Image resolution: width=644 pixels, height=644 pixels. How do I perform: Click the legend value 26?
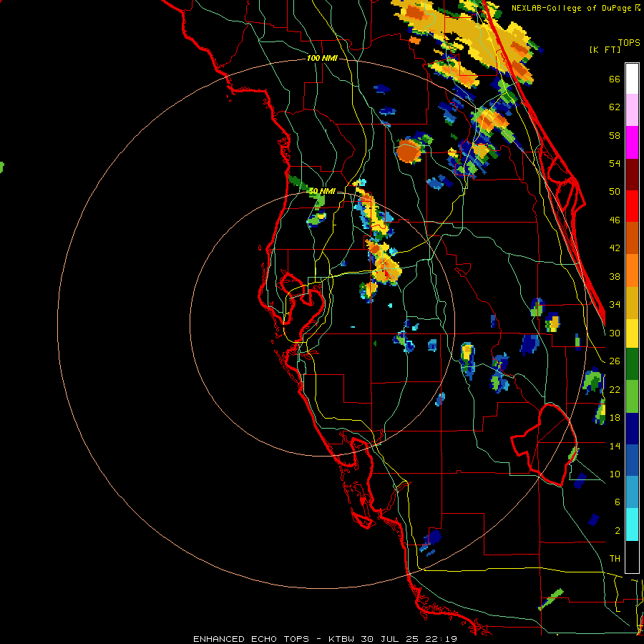point(615,361)
